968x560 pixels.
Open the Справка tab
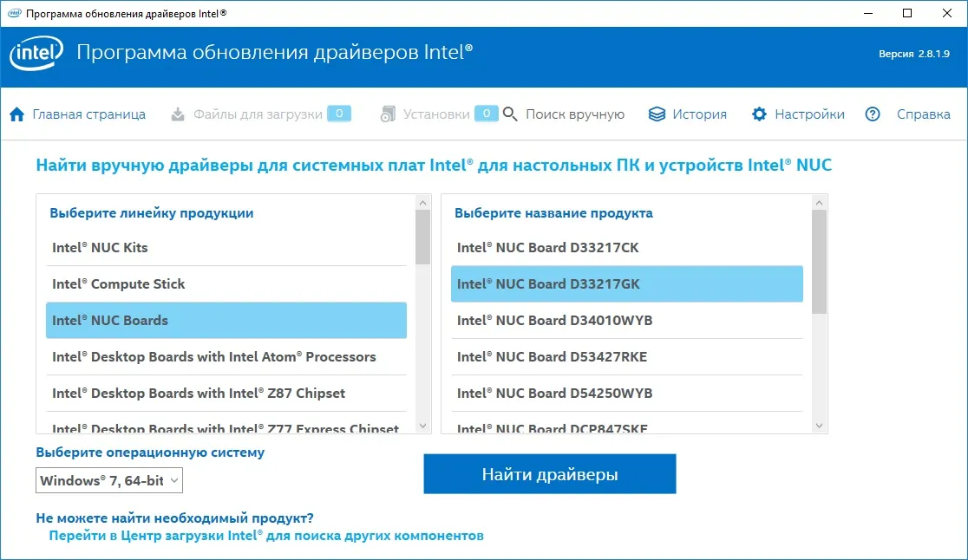(x=924, y=114)
